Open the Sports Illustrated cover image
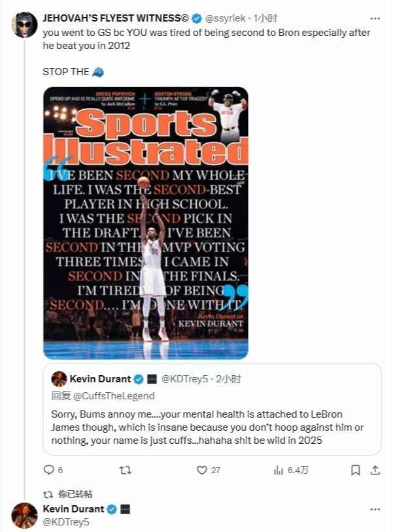This screenshot has width=393, height=532. pyautogui.click(x=146, y=223)
